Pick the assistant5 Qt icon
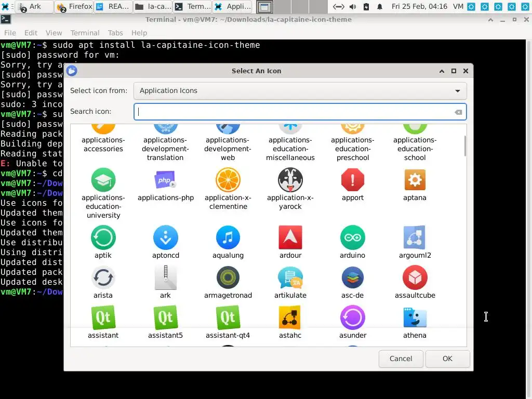Image resolution: width=532 pixels, height=399 pixels. (165, 317)
